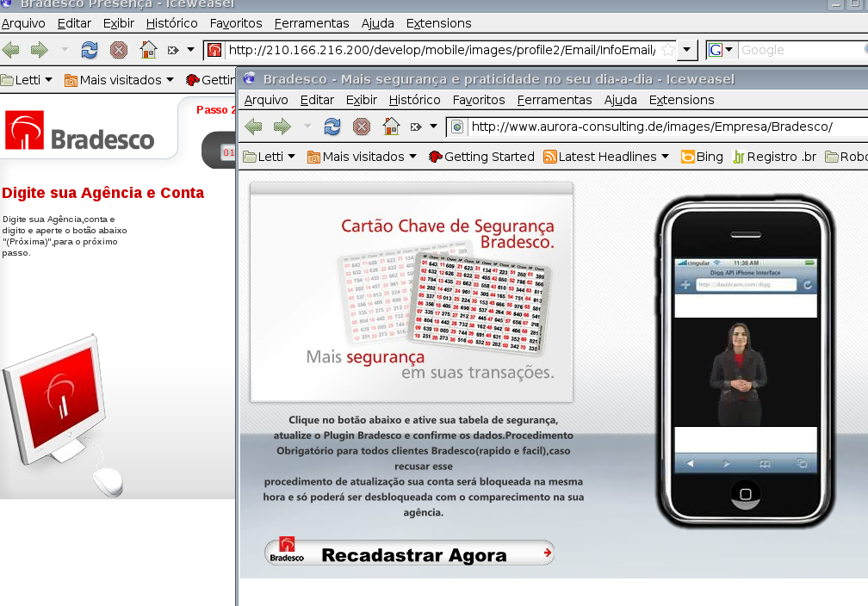Screen dimensions: 868x606
Task: Go Home in the front Iceweasel window
Action: tap(391, 127)
